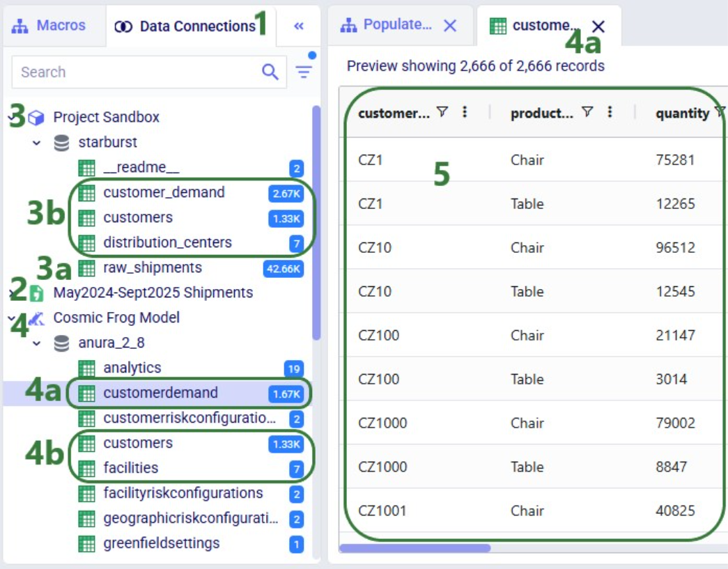Click the customerriskconfigurations table icon
728x569 pixels.
tap(87, 418)
